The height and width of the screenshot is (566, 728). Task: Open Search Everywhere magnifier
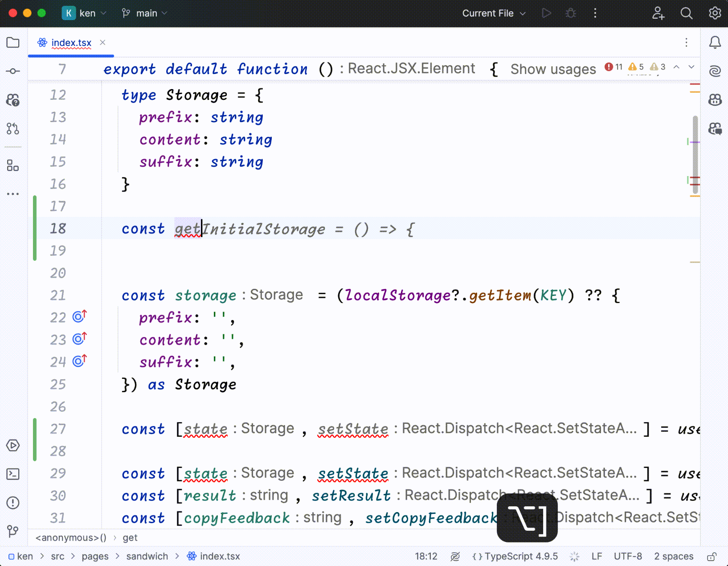click(687, 13)
